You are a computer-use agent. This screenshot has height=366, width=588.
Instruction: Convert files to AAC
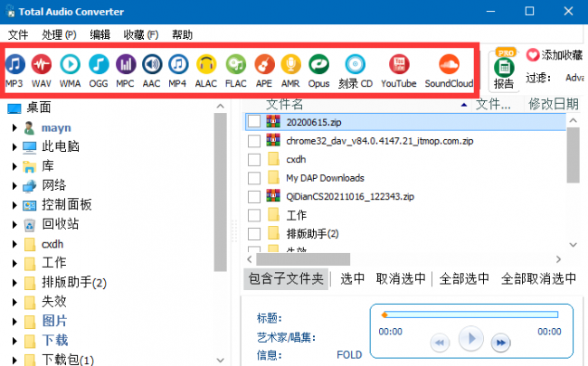(x=152, y=70)
